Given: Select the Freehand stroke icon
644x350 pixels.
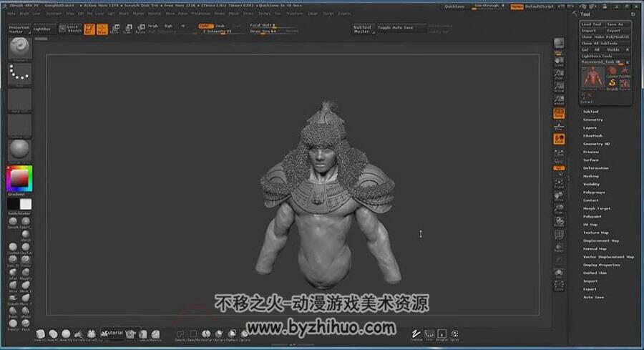Looking at the screenshot, I should [416, 334].
